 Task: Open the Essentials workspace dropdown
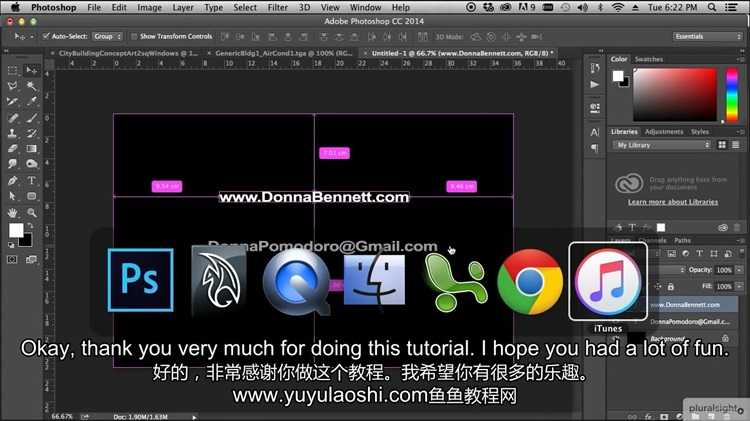[x=707, y=36]
